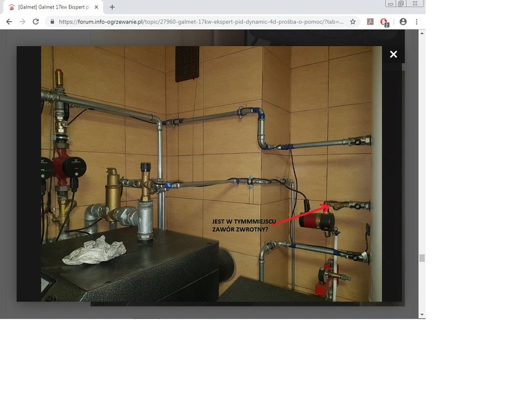Click the browser forward arrow
Viewport: 532px width, 399px height.
tap(22, 22)
